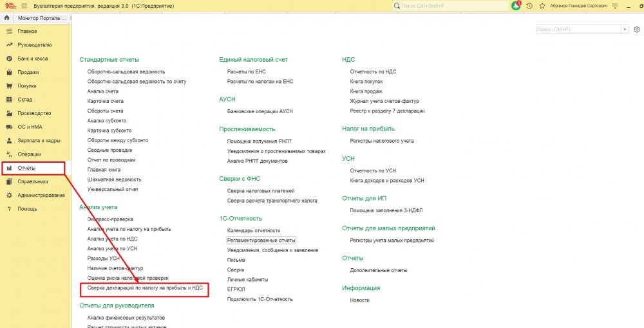
Task: Click the Администрирование gear icon
Action: click(x=9, y=195)
